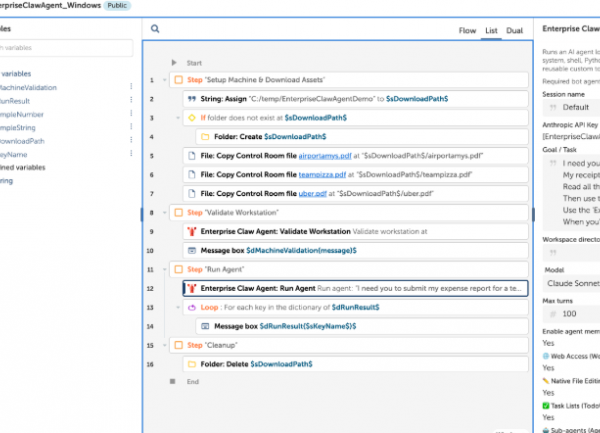The image size is (600, 433).
Task: Open options menu for SampleString variable
Action: [x=131, y=127]
